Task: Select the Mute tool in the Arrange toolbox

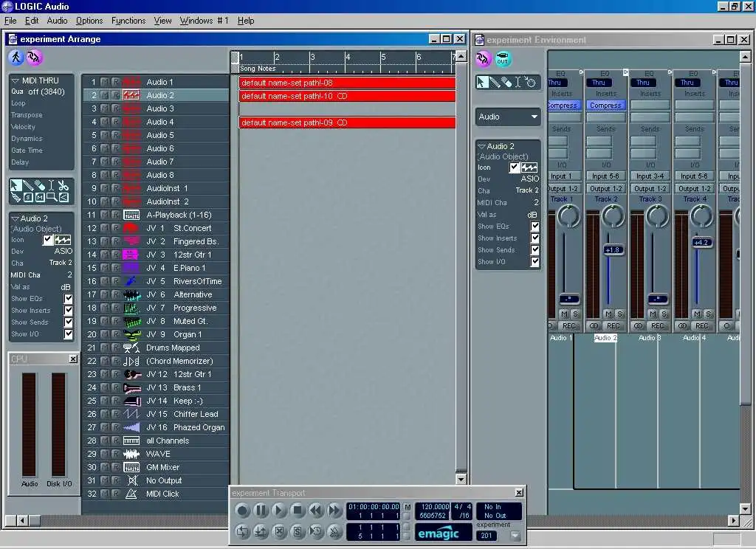Action: (40, 197)
